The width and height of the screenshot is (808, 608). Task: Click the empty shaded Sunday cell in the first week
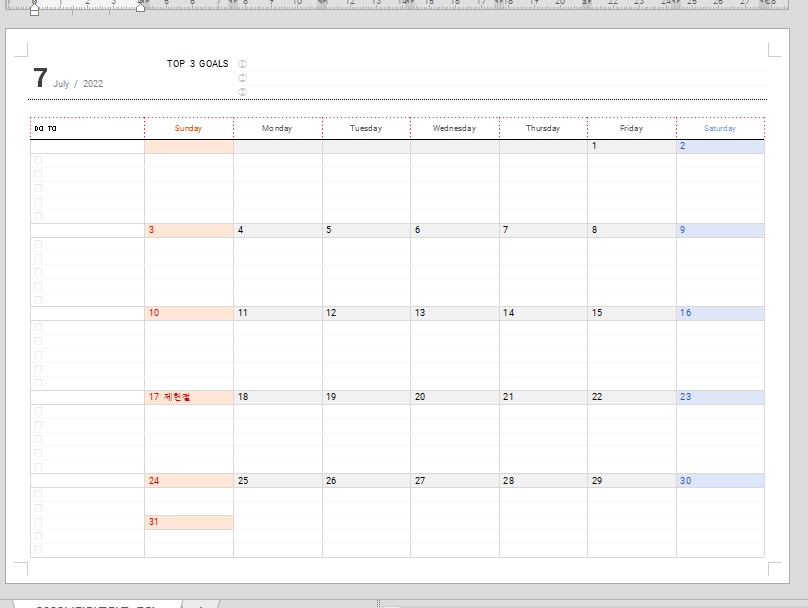(189, 146)
